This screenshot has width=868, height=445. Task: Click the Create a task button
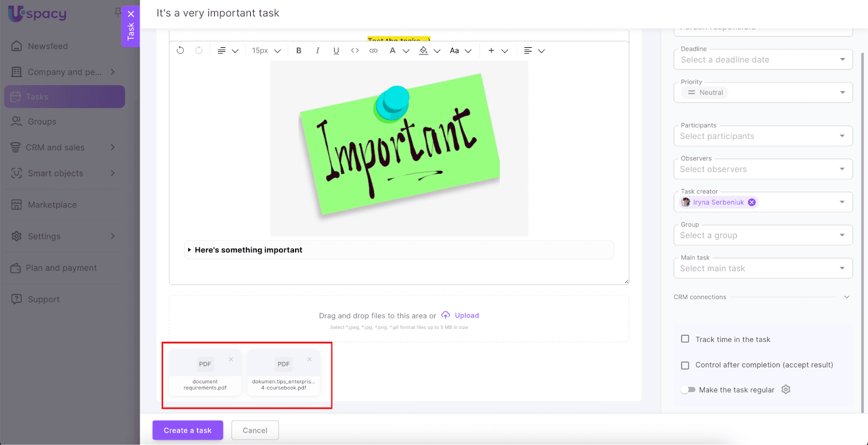click(188, 430)
